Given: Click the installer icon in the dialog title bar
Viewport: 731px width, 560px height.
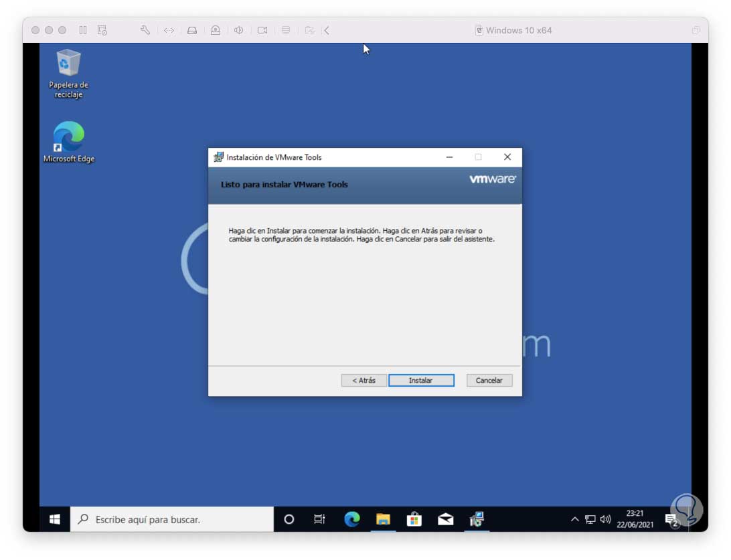Looking at the screenshot, I should coord(218,157).
